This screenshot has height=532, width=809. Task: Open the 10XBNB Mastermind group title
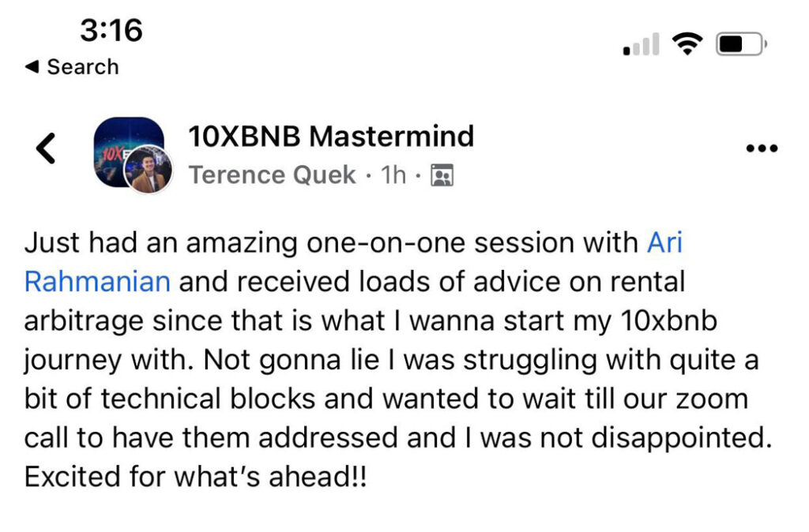[331, 136]
